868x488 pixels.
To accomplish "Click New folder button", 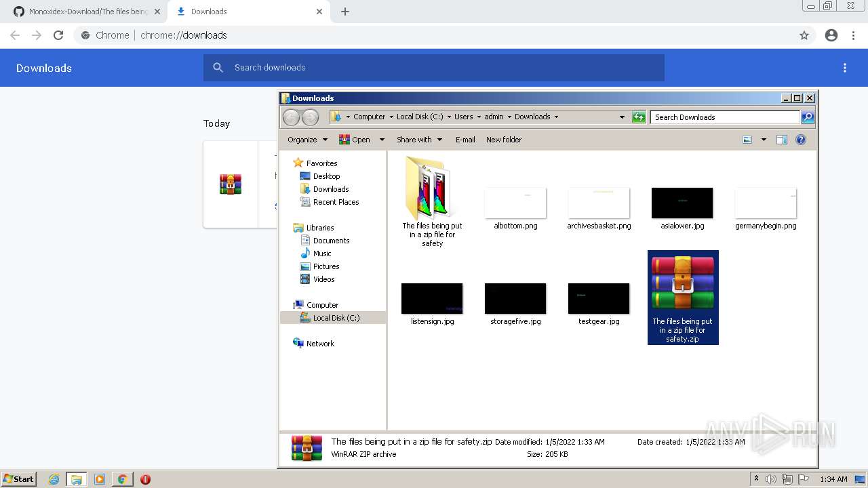I will [504, 140].
